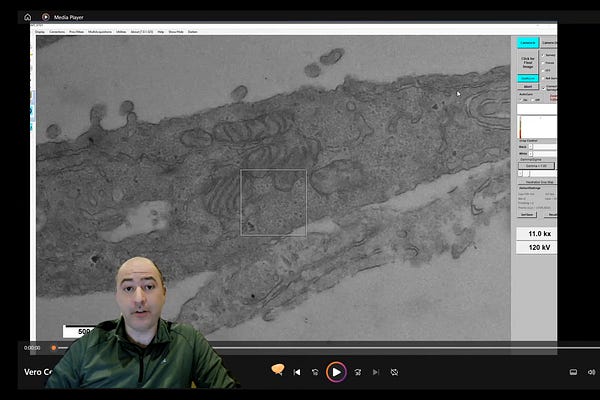Open the Show/Hide menu
600x400 pixels.
coord(176,32)
